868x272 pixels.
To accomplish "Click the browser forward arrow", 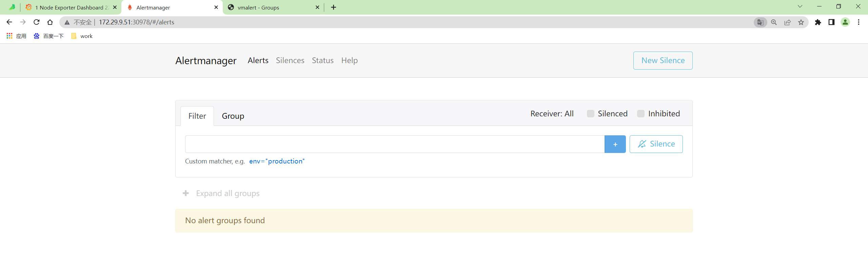I will 23,22.
